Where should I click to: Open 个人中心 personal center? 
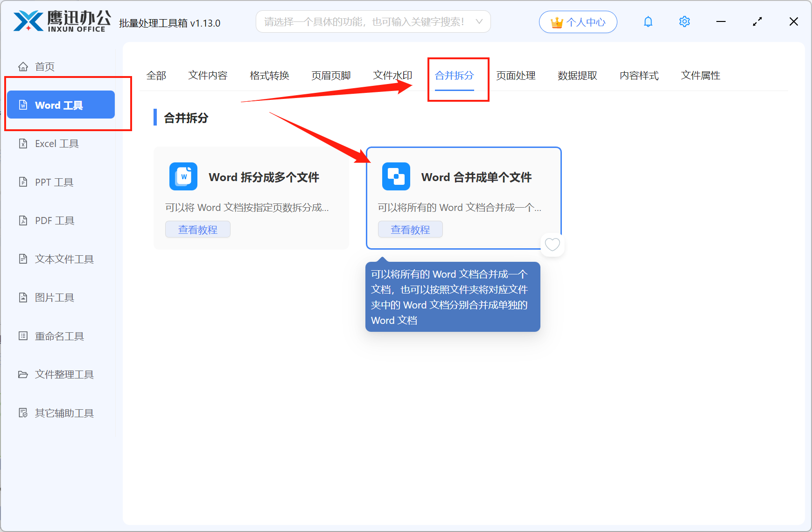click(578, 21)
